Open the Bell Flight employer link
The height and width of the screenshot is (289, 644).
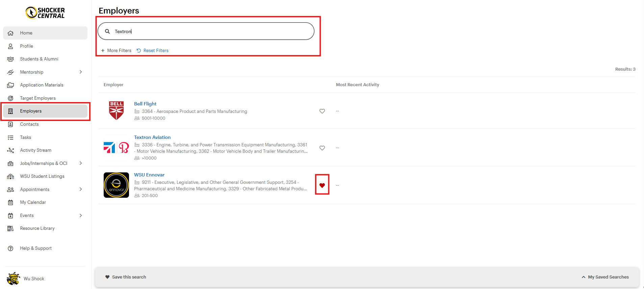coord(145,104)
